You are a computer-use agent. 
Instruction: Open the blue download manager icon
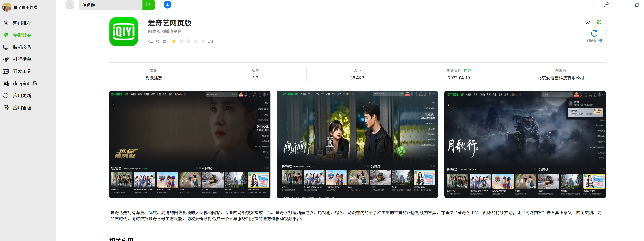[167, 5]
